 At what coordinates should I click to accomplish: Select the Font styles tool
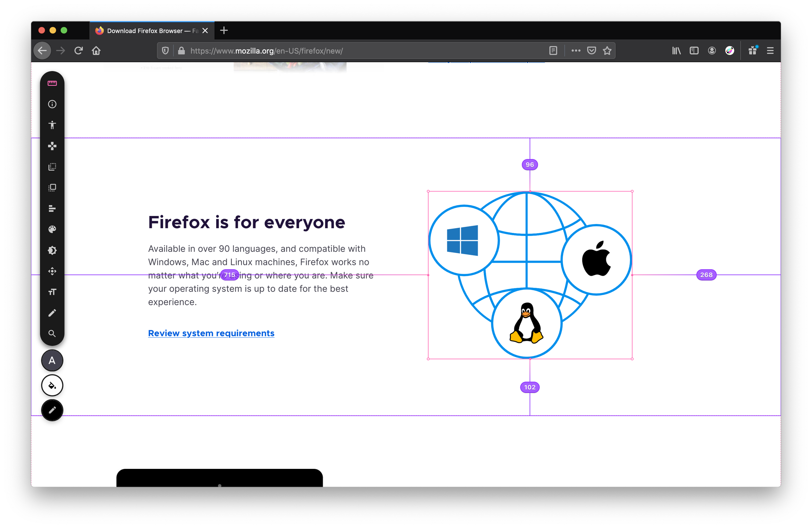pyautogui.click(x=52, y=292)
